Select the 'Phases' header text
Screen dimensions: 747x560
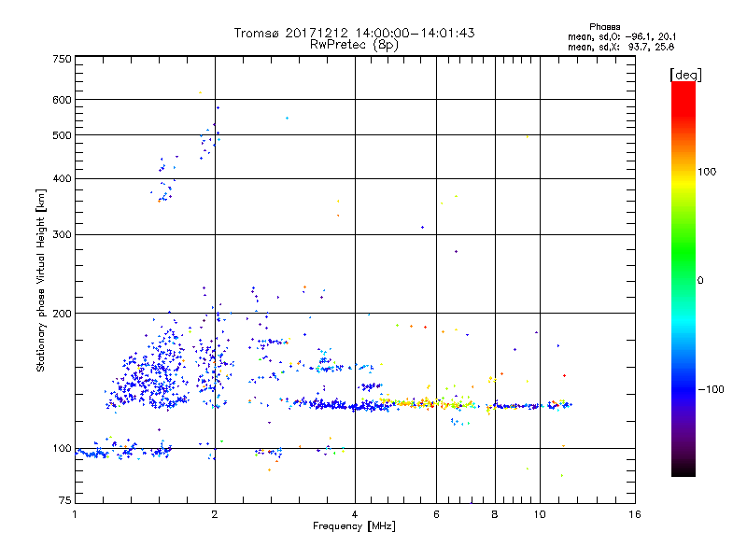point(604,27)
